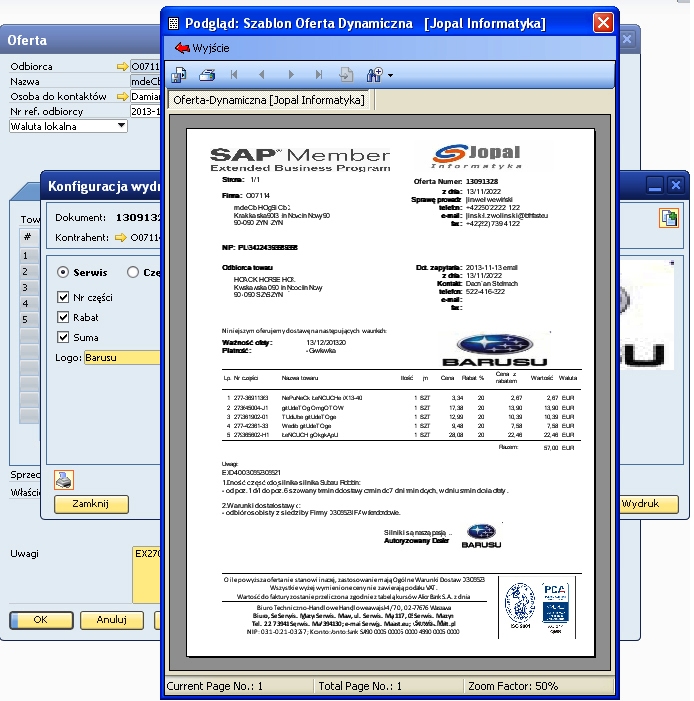Click the printer icon in preview toolbar
This screenshot has width=694, height=701.
click(207, 75)
